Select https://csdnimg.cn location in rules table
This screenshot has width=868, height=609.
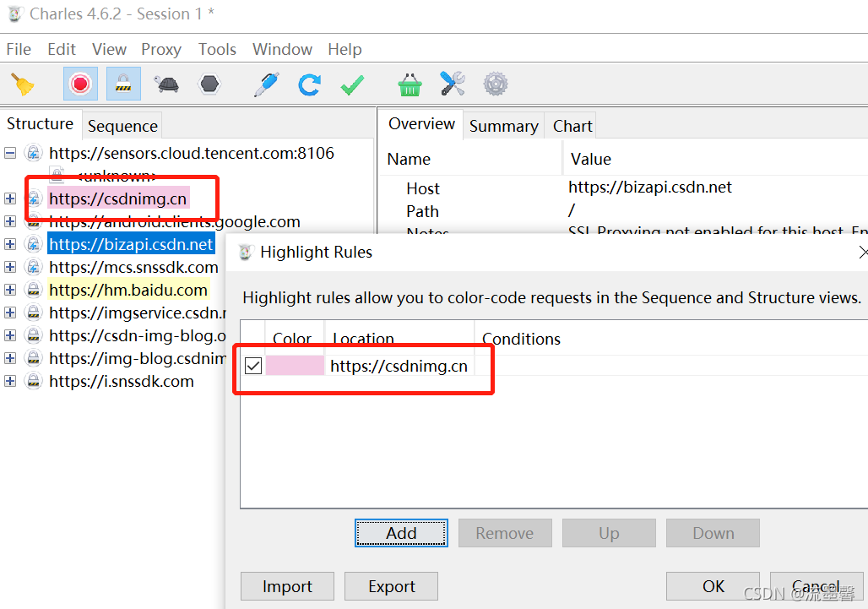click(x=399, y=366)
